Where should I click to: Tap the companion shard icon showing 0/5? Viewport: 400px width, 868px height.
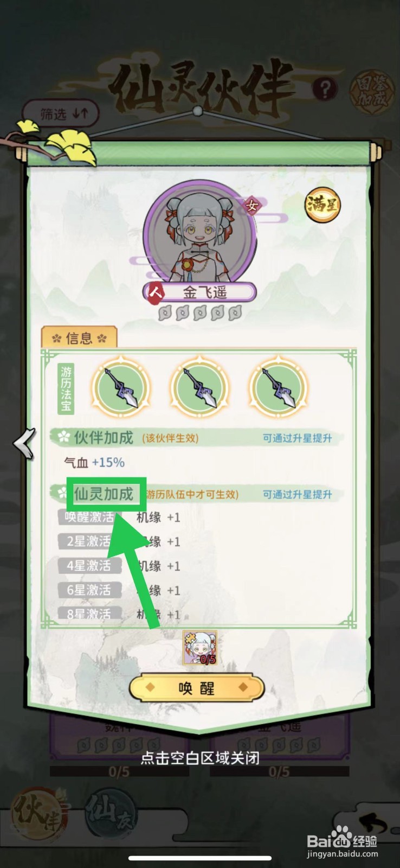click(200, 648)
